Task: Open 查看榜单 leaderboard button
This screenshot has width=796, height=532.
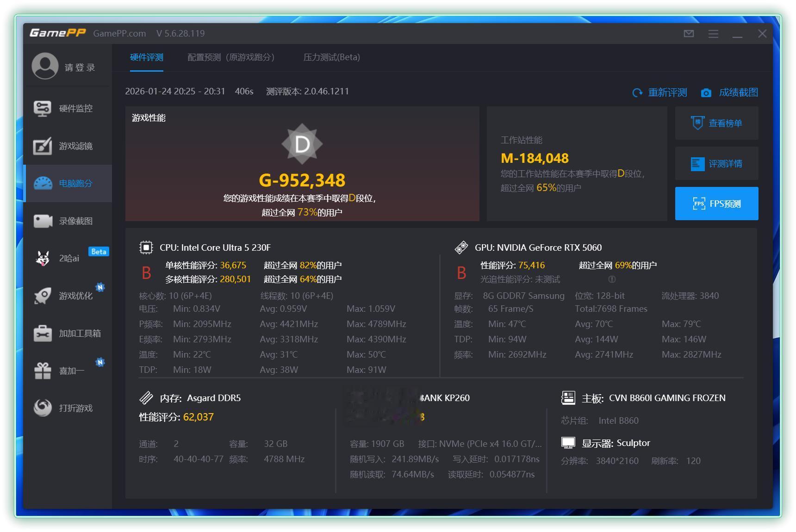Action: point(717,123)
